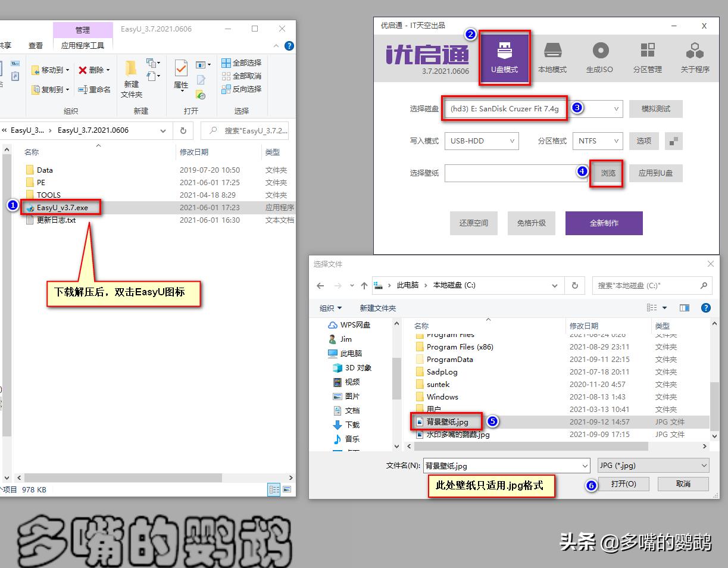
Task: Click 移动到 in the Explorer ribbon
Action: [50, 70]
